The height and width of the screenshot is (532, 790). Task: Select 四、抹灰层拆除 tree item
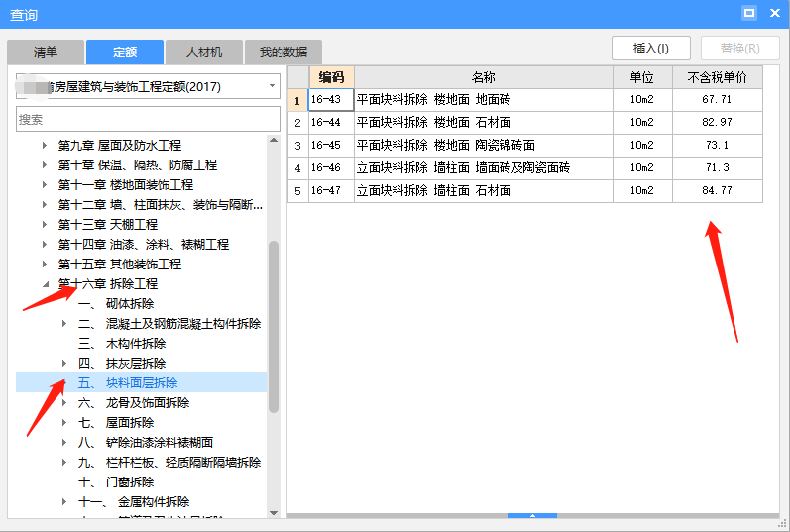(x=122, y=364)
